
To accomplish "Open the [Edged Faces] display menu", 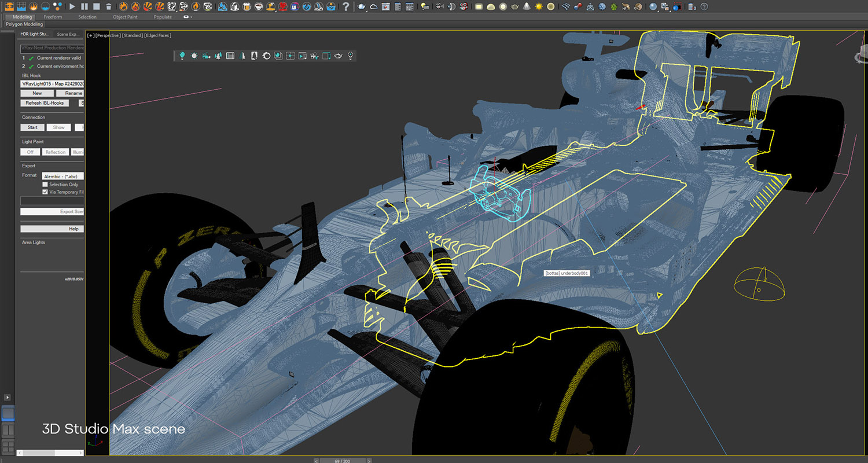I will coord(158,35).
